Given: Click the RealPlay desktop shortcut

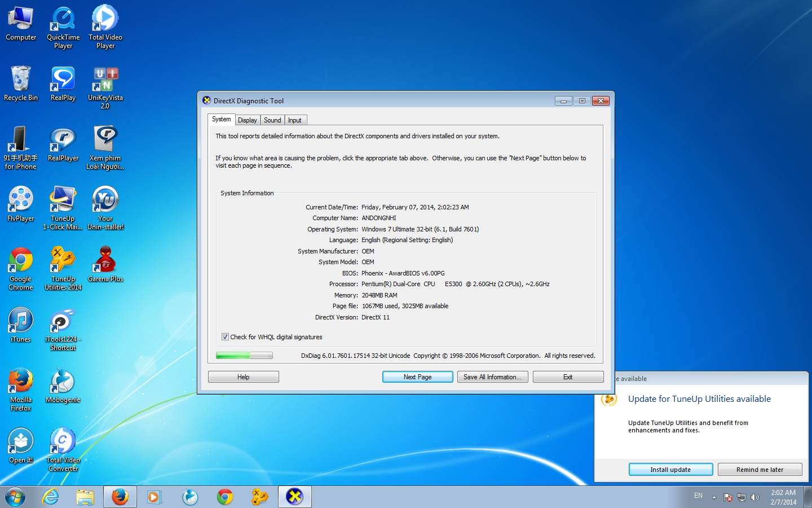Looking at the screenshot, I should pyautogui.click(x=63, y=84).
